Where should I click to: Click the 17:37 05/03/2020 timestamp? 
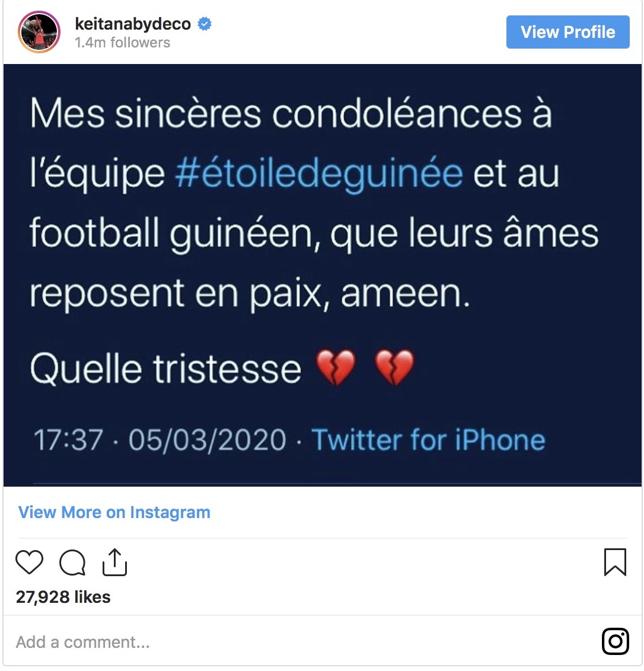(x=160, y=440)
